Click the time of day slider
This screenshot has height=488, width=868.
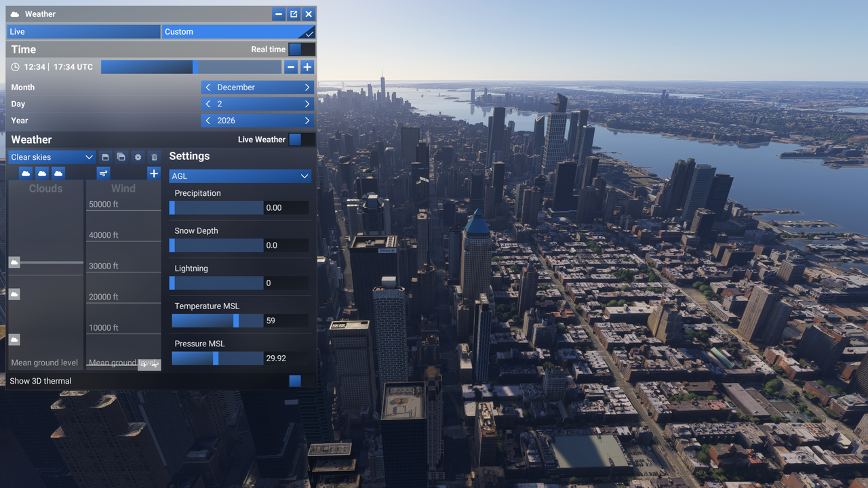click(x=191, y=67)
